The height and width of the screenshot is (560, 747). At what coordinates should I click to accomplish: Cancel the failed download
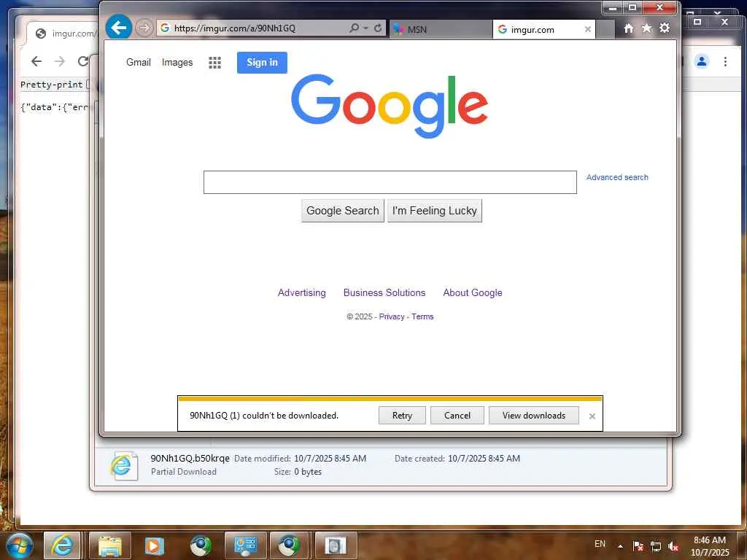pos(457,415)
